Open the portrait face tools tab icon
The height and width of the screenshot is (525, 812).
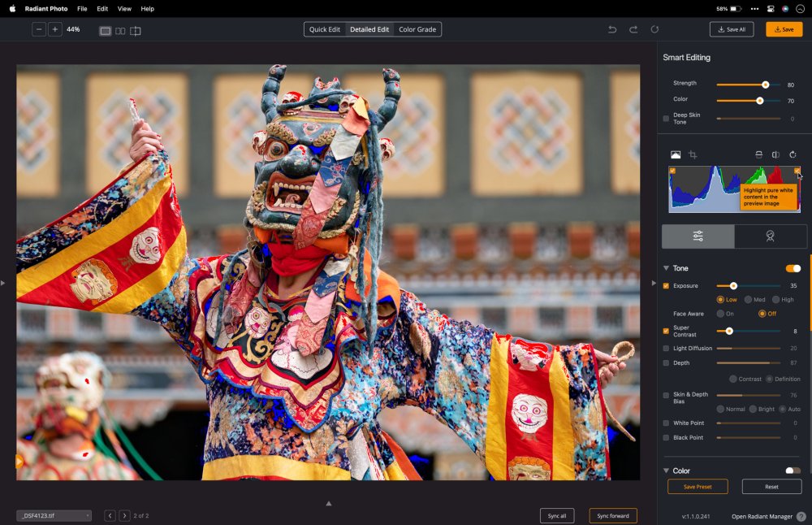769,236
